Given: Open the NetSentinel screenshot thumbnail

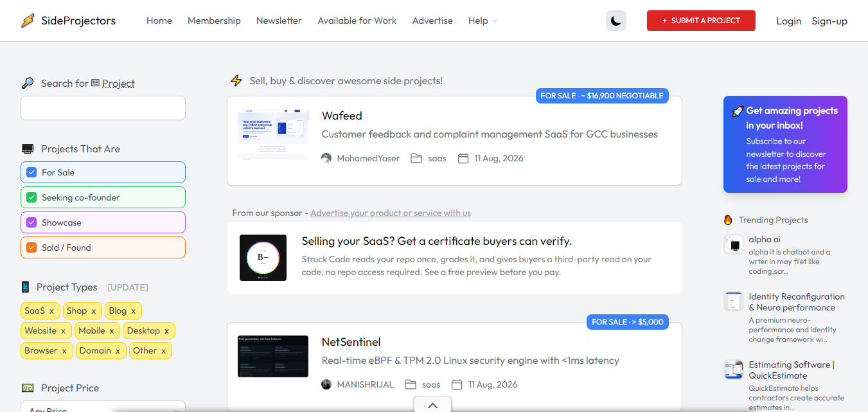Looking at the screenshot, I should [273, 356].
